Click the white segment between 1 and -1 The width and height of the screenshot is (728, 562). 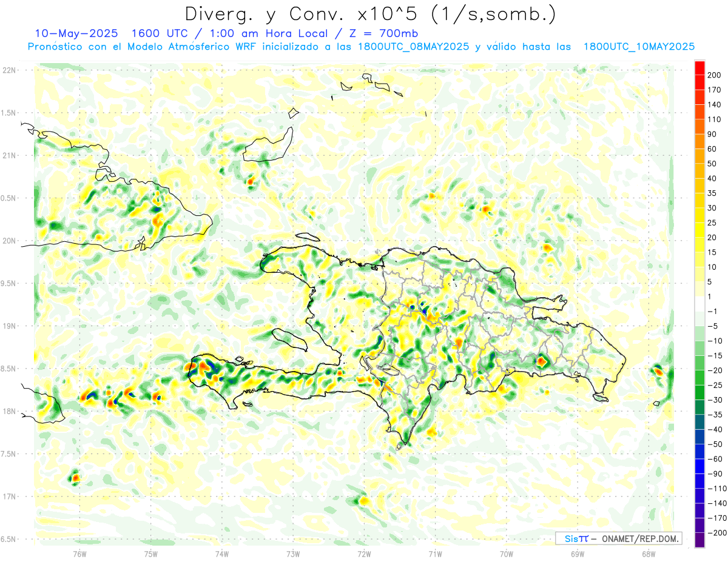699,304
